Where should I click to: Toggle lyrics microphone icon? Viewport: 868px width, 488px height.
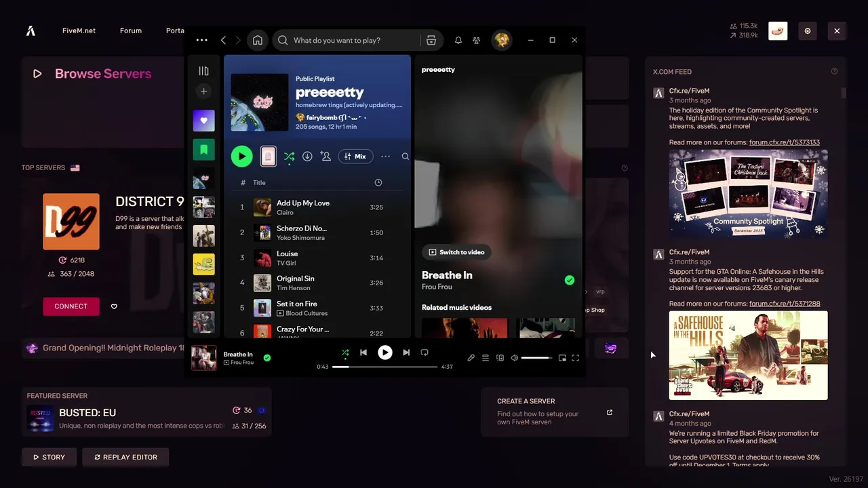click(471, 358)
